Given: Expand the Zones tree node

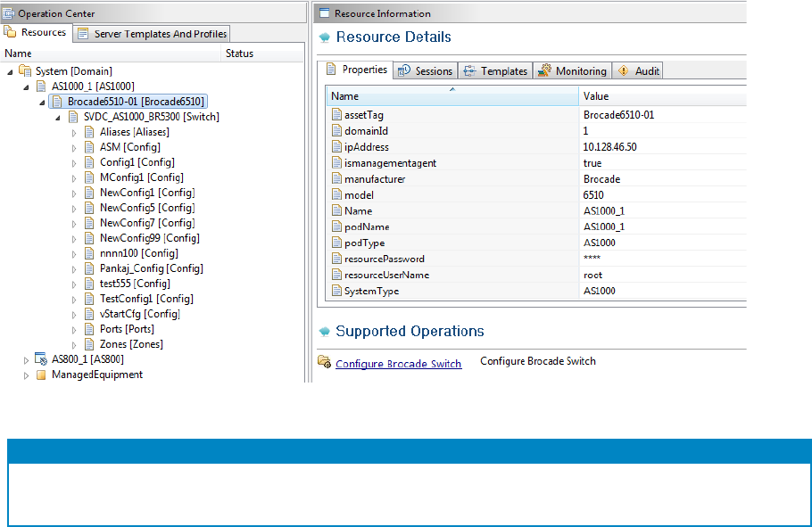Looking at the screenshot, I should [x=75, y=344].
